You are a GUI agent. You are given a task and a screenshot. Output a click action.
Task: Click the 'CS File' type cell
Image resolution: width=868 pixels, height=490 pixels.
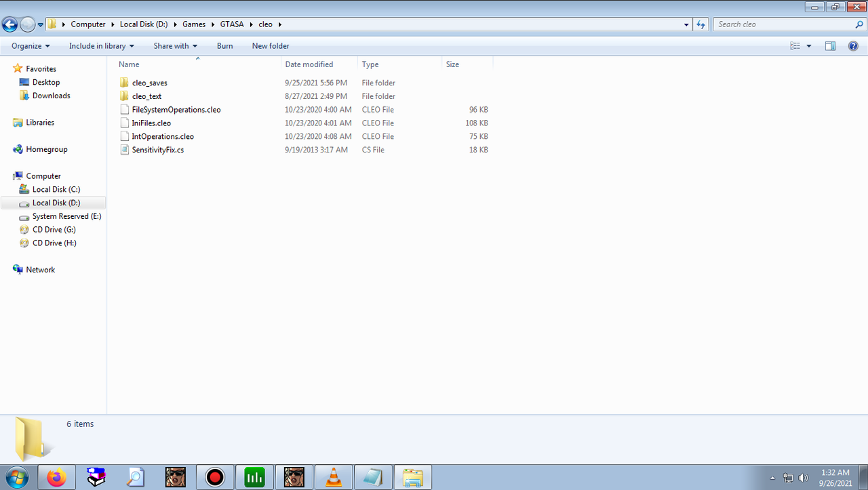pyautogui.click(x=373, y=150)
